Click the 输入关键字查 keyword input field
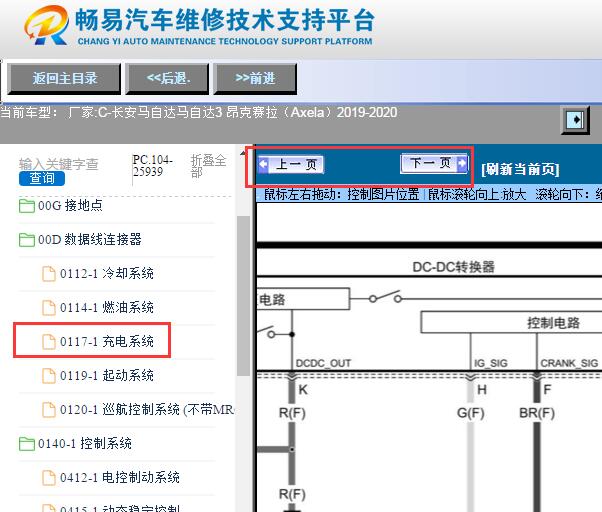This screenshot has height=512, width=602. [x=59, y=164]
